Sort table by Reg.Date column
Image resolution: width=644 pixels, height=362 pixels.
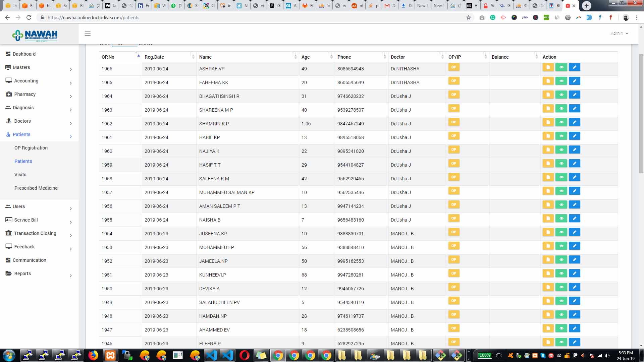tap(169, 57)
